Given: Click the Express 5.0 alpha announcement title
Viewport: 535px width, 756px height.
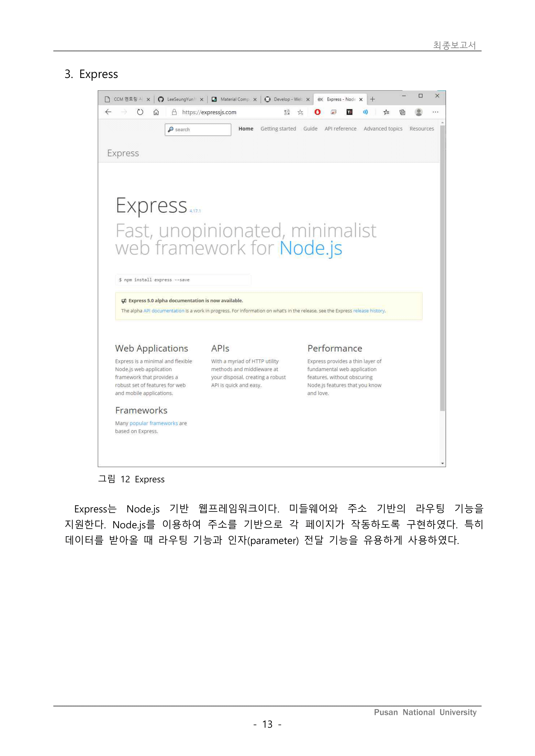Looking at the screenshot, I should 185,301.
